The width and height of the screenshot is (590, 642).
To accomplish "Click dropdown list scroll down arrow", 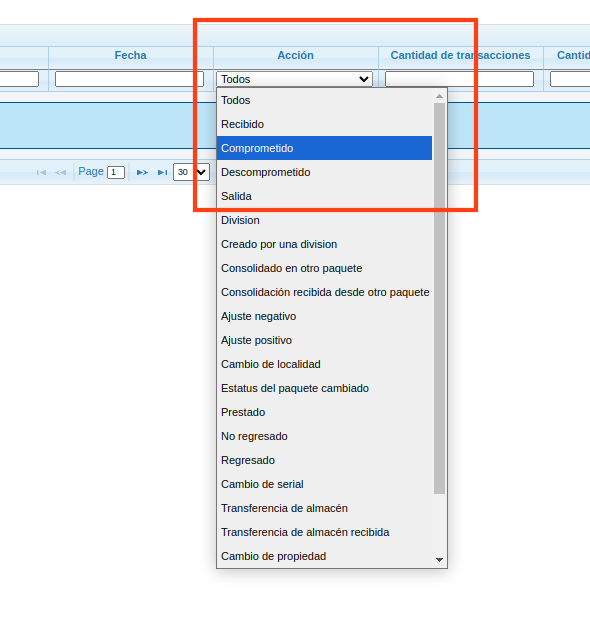I will [x=439, y=560].
